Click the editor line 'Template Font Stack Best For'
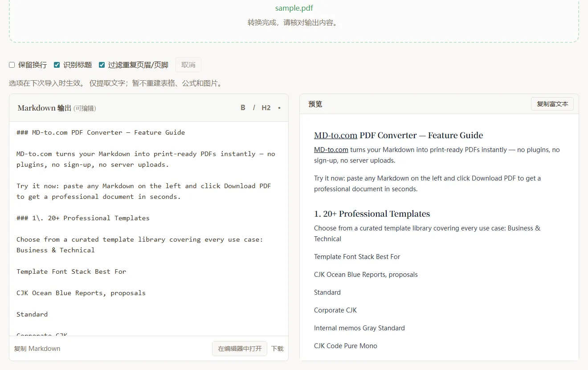Screen dimensions: 588x370 (71, 271)
